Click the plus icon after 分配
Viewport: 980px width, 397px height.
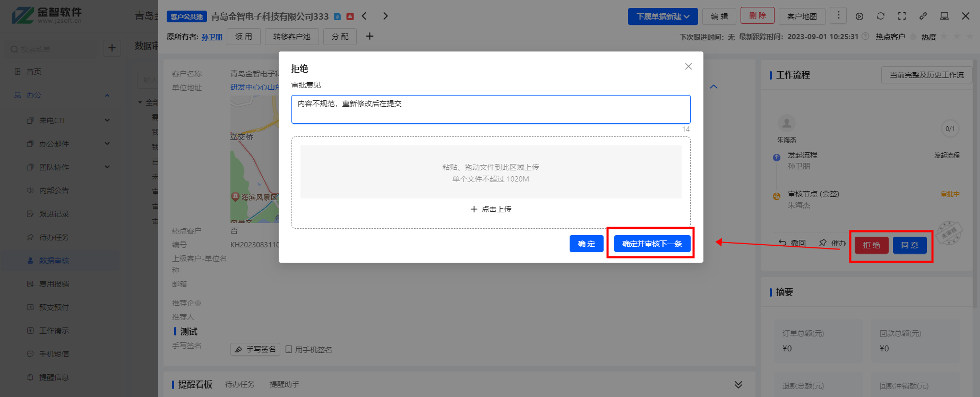(x=369, y=36)
